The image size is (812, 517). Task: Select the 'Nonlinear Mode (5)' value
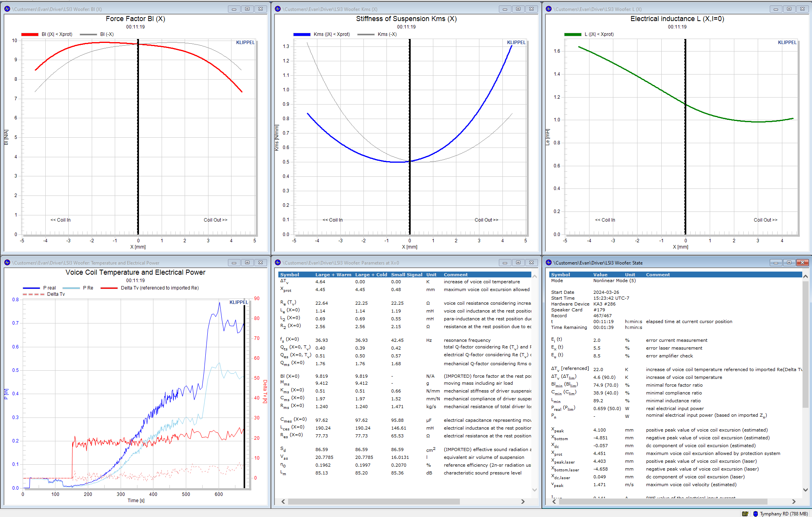(614, 281)
